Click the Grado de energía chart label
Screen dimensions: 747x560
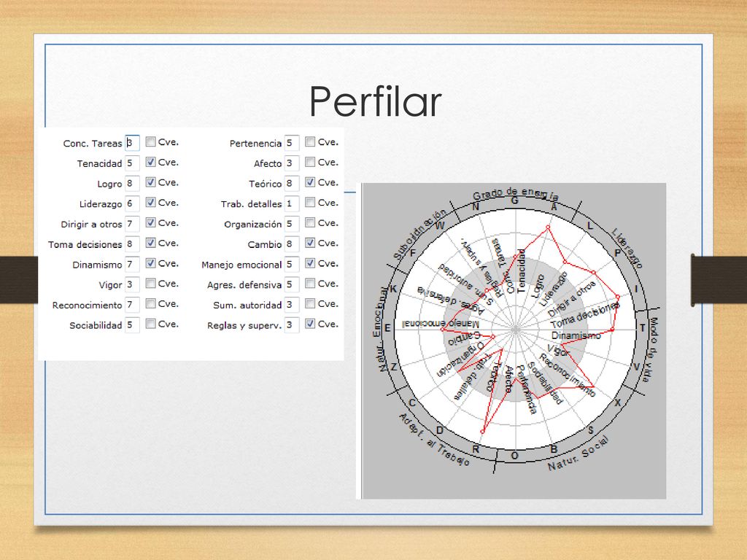[516, 193]
